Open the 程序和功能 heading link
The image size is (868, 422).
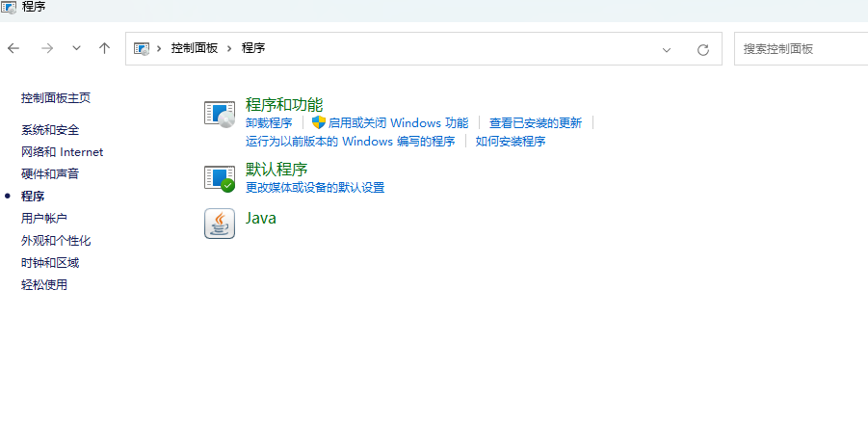coord(284,104)
